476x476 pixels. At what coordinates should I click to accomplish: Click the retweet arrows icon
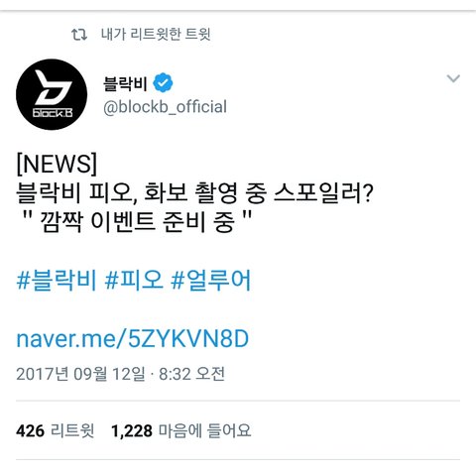click(x=79, y=35)
